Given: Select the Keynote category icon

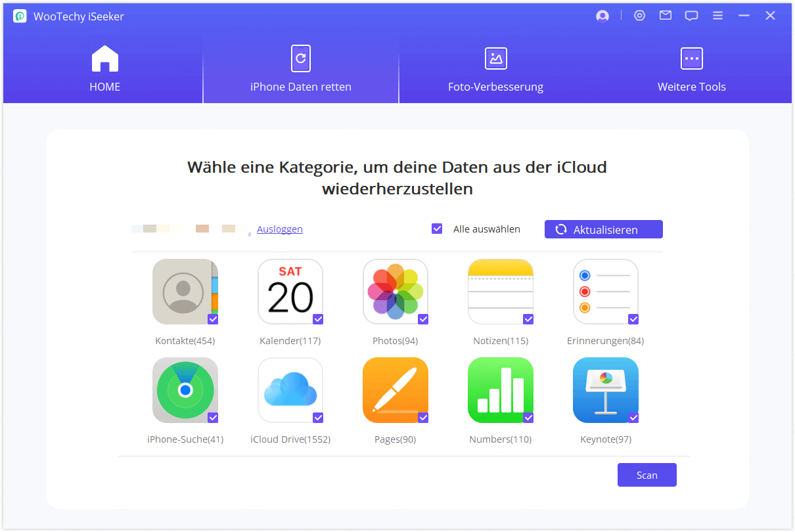Looking at the screenshot, I should (x=605, y=390).
